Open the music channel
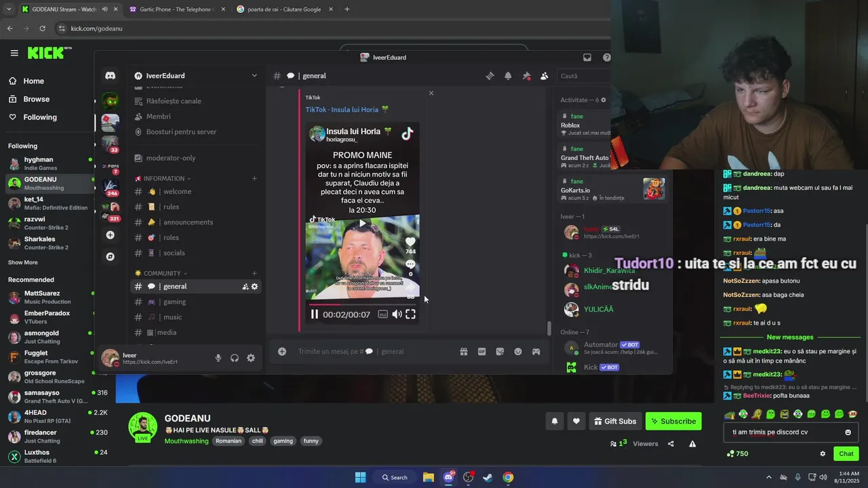 coord(196,317)
